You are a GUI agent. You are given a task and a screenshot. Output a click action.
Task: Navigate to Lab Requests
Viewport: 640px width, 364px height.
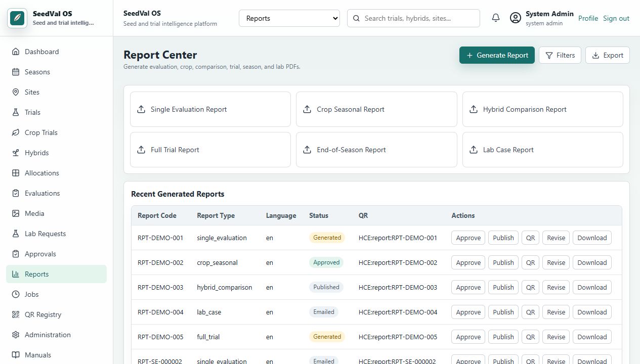57,234
